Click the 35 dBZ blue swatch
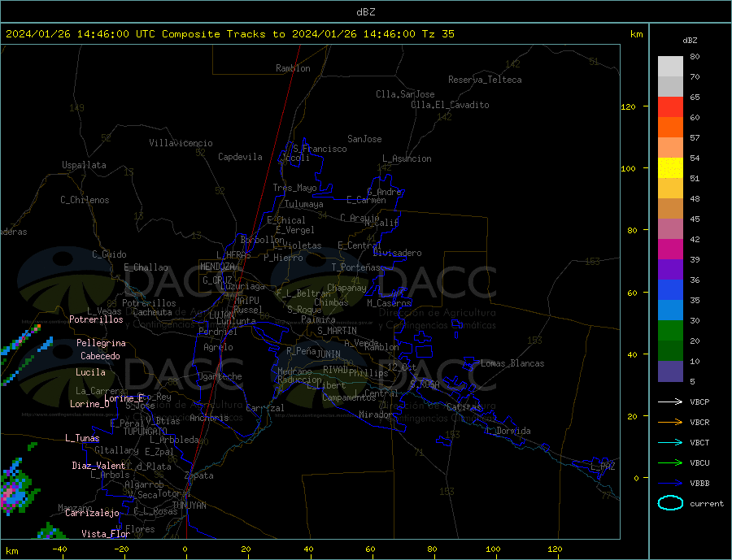The width and height of the screenshot is (732, 560). (x=670, y=289)
